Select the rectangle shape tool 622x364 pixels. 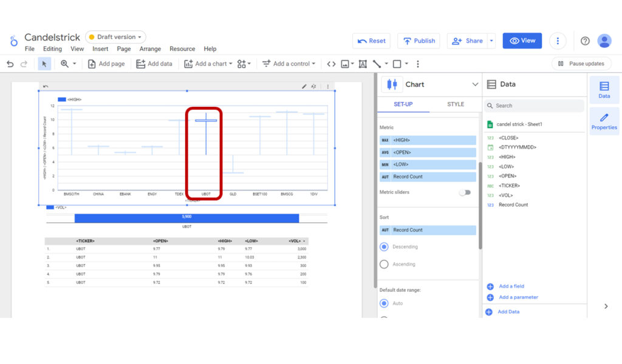397,64
